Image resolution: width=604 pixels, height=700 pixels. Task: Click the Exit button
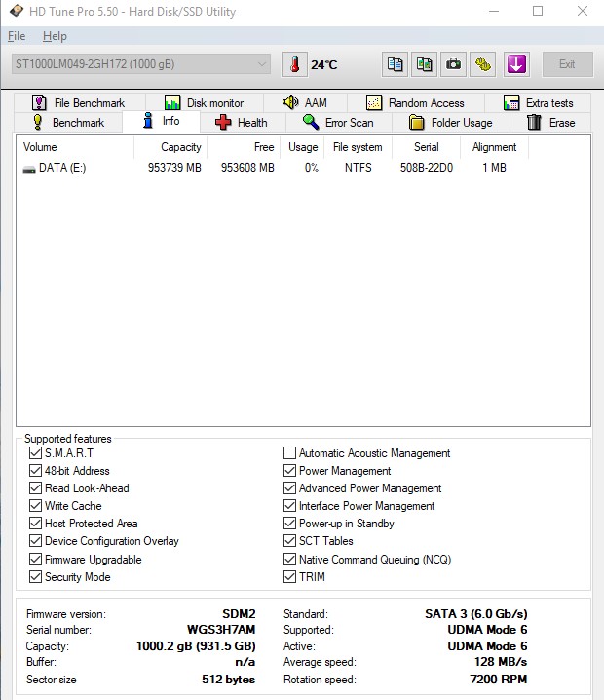[567, 64]
